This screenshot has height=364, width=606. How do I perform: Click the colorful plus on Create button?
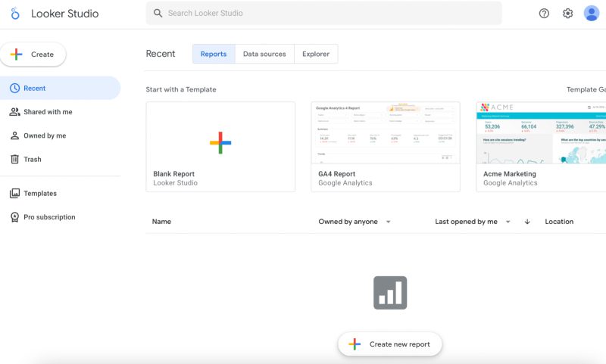16,54
